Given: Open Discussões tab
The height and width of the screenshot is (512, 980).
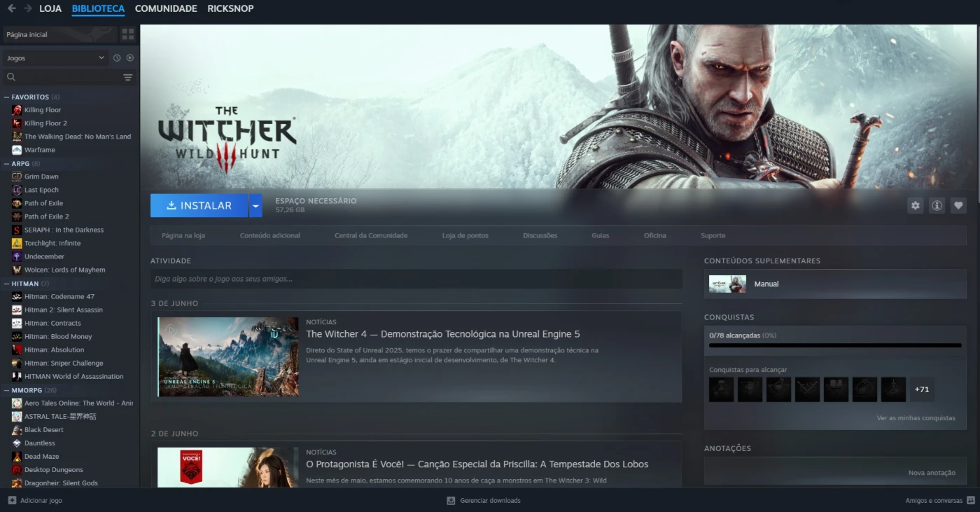Looking at the screenshot, I should (540, 235).
